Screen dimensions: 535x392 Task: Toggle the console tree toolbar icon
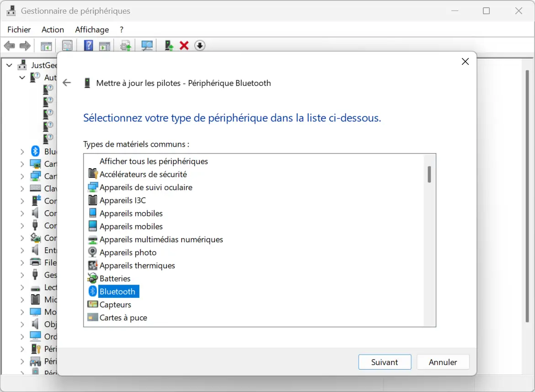click(46, 46)
